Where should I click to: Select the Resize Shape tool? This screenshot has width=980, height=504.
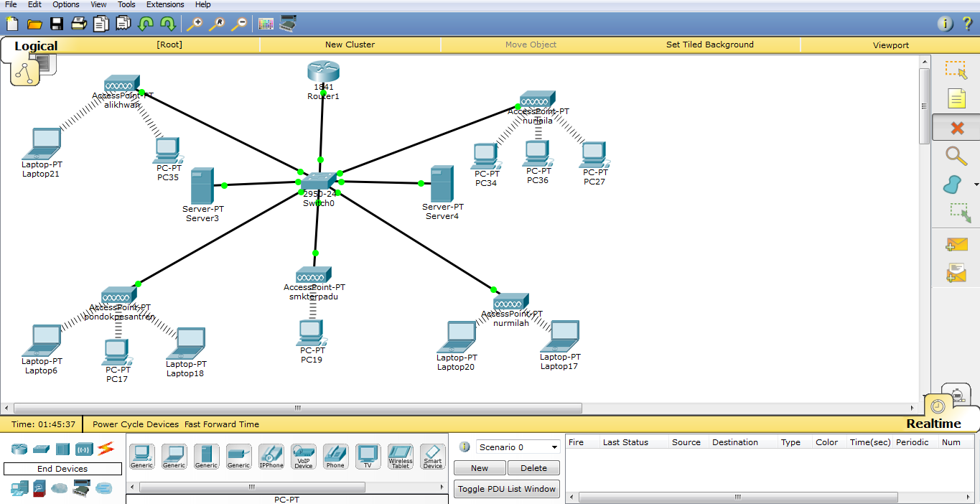(959, 213)
